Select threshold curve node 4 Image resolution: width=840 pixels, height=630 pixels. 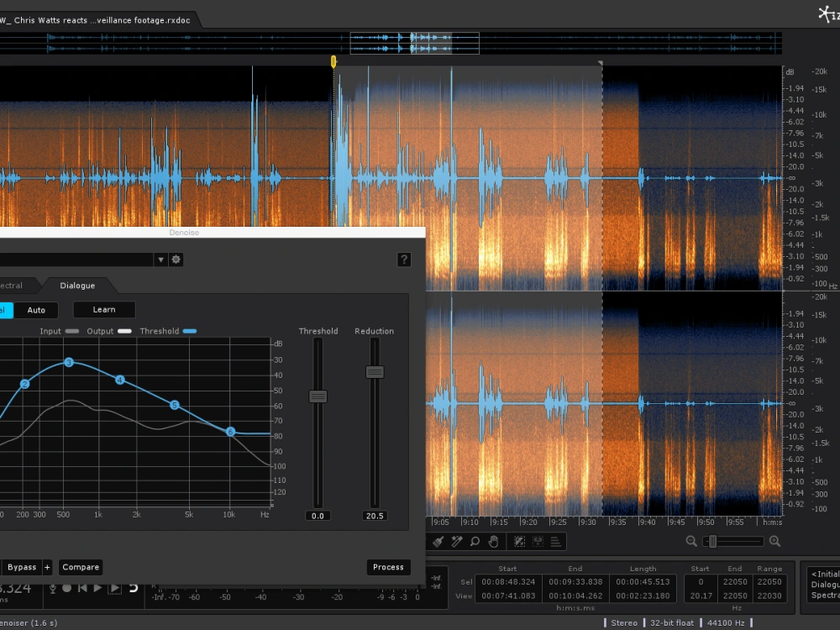pos(120,380)
